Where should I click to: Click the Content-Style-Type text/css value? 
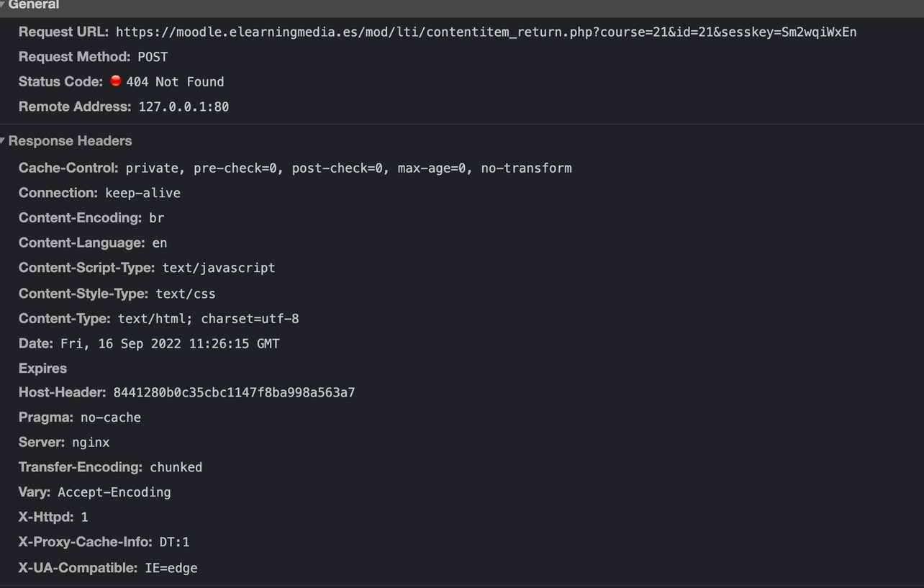(x=186, y=294)
